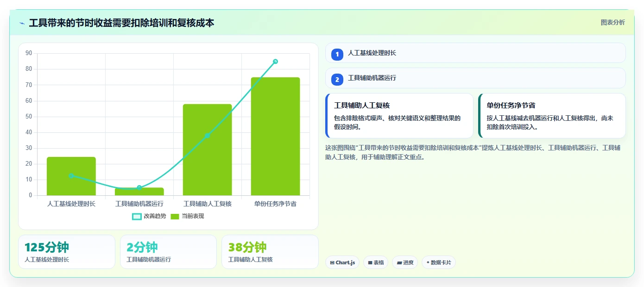Click the description starting 按人工基线减去机器运行
The width and height of the screenshot is (644, 287).
550,122
